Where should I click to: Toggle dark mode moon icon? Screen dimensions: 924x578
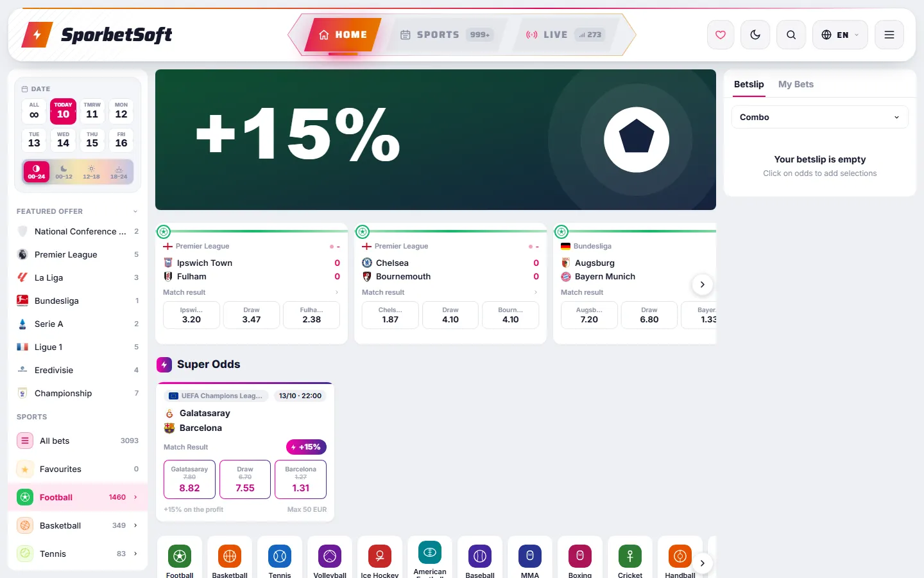click(x=755, y=35)
